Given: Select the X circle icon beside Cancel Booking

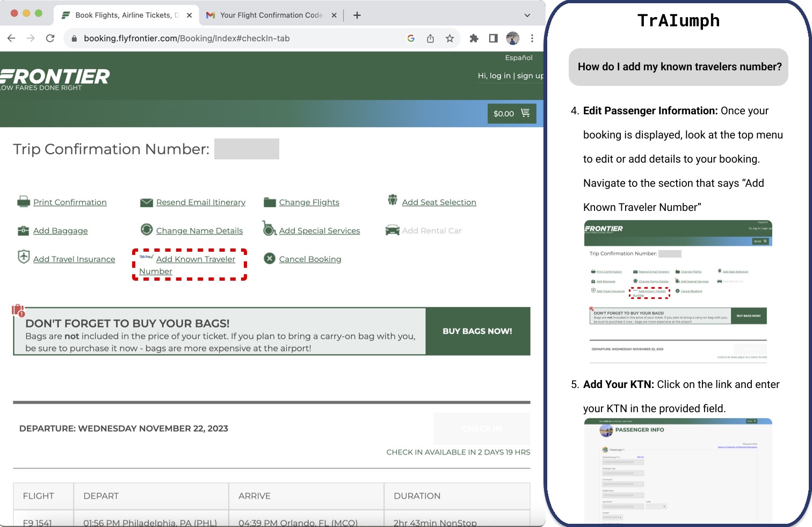Looking at the screenshot, I should point(270,259).
